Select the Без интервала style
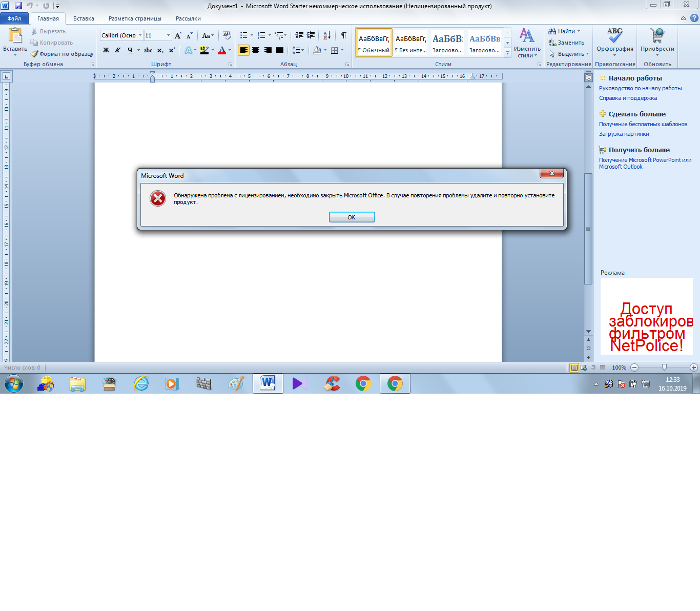 pos(411,42)
